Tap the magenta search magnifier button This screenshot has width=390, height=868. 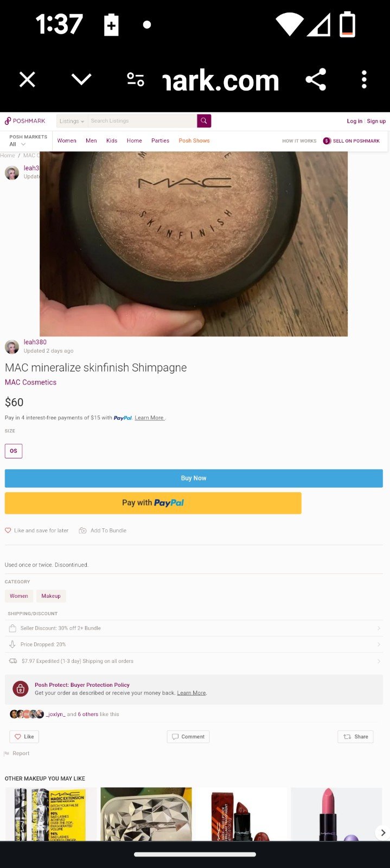click(204, 121)
